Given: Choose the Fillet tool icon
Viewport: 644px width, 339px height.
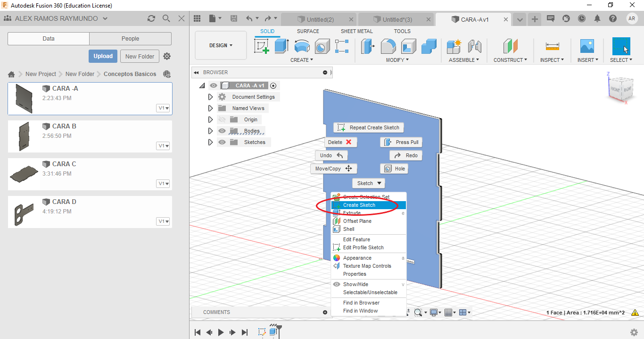Looking at the screenshot, I should pos(388,46).
